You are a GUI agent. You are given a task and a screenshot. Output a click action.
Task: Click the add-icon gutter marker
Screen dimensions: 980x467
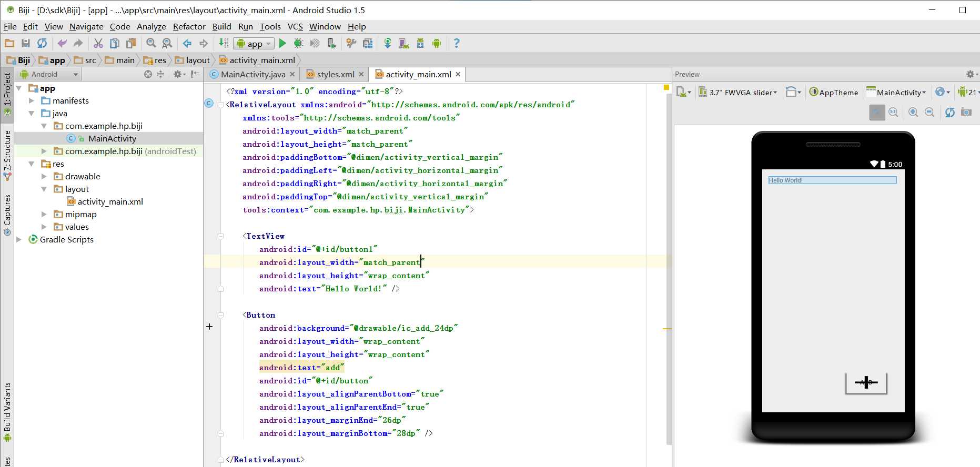click(209, 327)
